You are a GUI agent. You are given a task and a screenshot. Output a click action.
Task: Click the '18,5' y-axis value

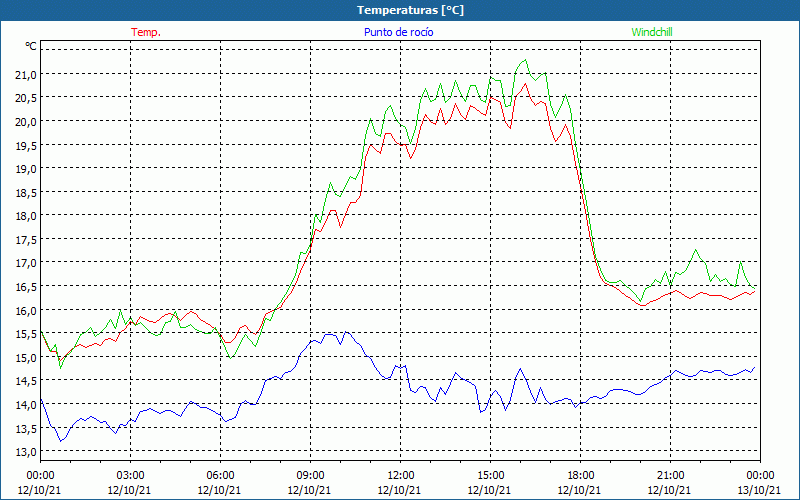click(x=26, y=193)
